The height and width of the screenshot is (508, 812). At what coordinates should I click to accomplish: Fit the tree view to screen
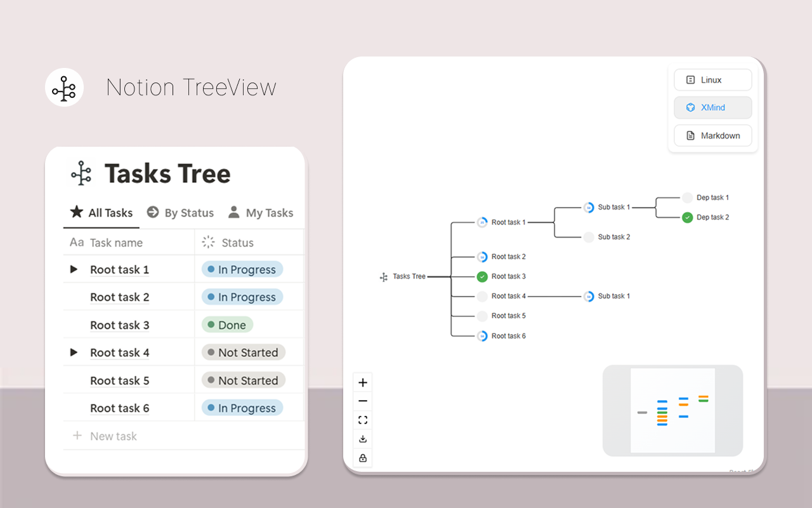[x=363, y=420]
